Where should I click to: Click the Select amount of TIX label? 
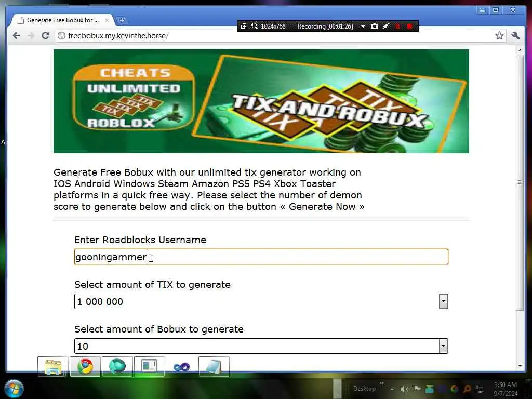coord(152,284)
